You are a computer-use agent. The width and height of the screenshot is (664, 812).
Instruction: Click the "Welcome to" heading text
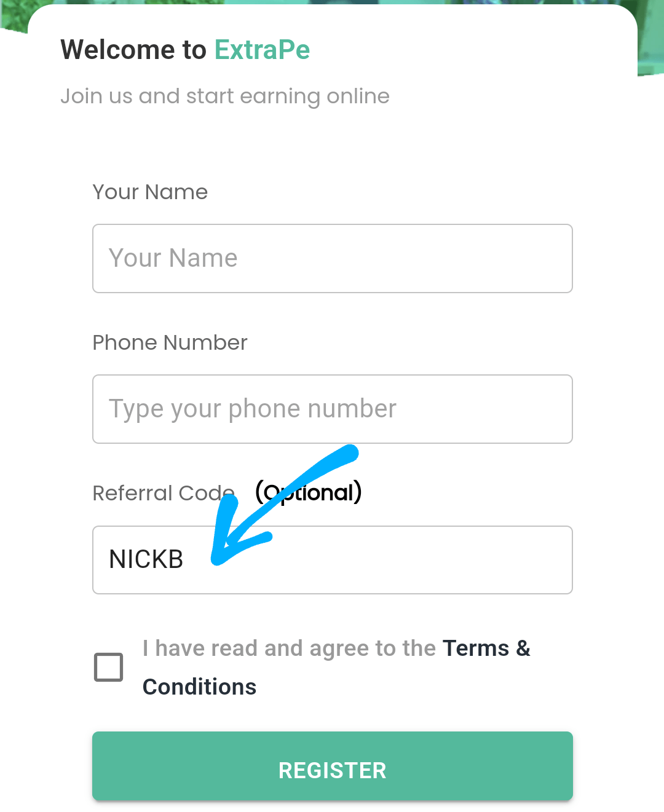click(x=133, y=50)
